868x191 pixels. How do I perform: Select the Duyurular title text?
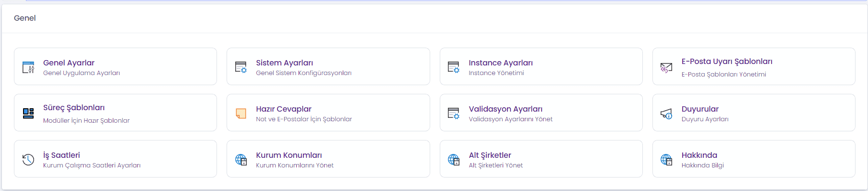[x=700, y=109]
